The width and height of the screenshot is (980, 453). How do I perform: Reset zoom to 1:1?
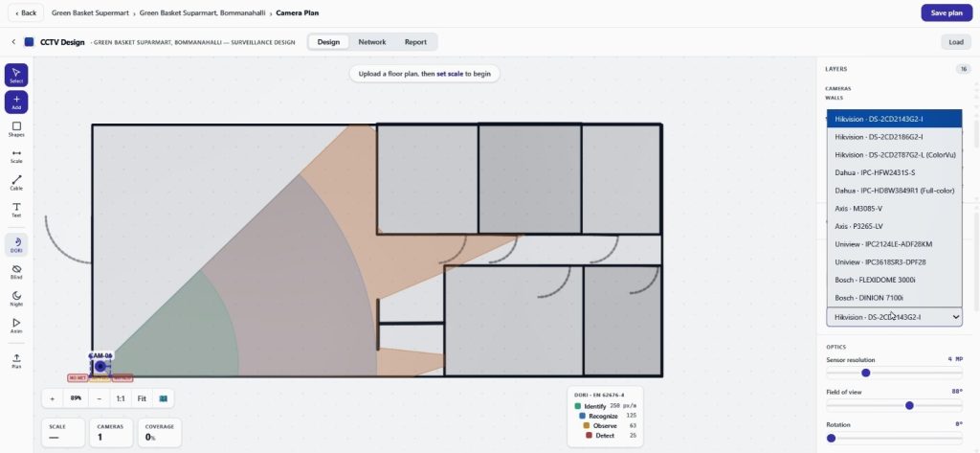pyautogui.click(x=121, y=398)
